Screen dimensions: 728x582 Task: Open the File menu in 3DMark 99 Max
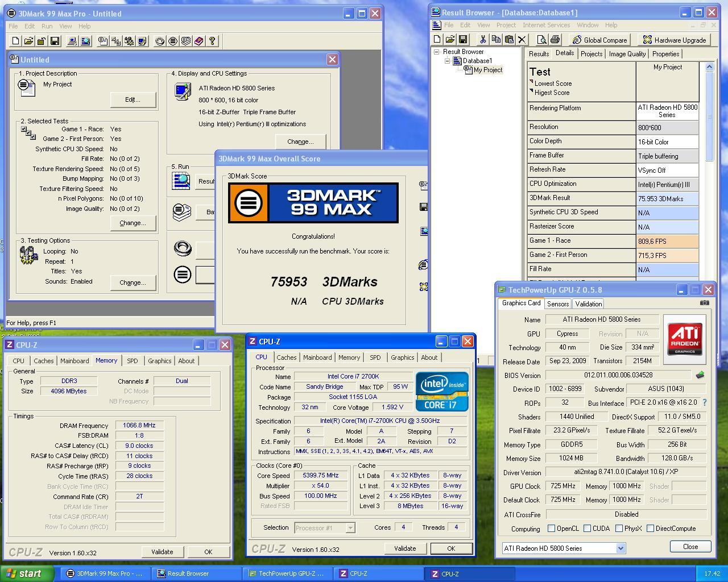[13, 26]
